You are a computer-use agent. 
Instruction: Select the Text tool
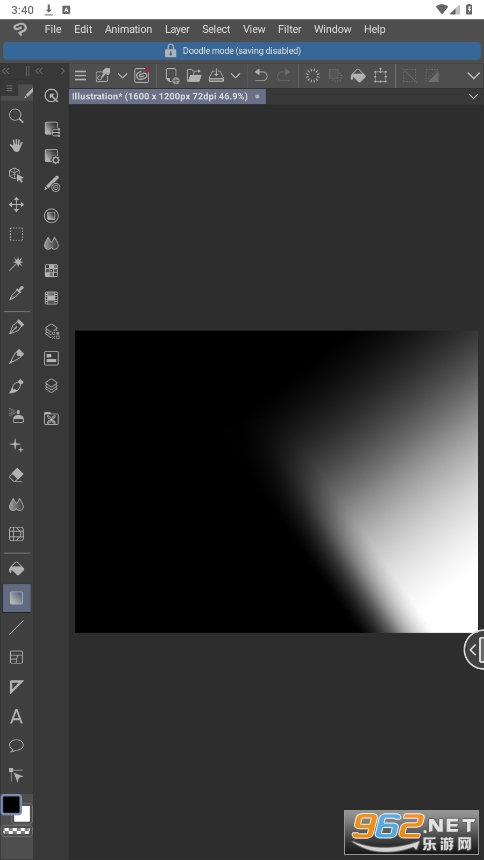[16, 716]
